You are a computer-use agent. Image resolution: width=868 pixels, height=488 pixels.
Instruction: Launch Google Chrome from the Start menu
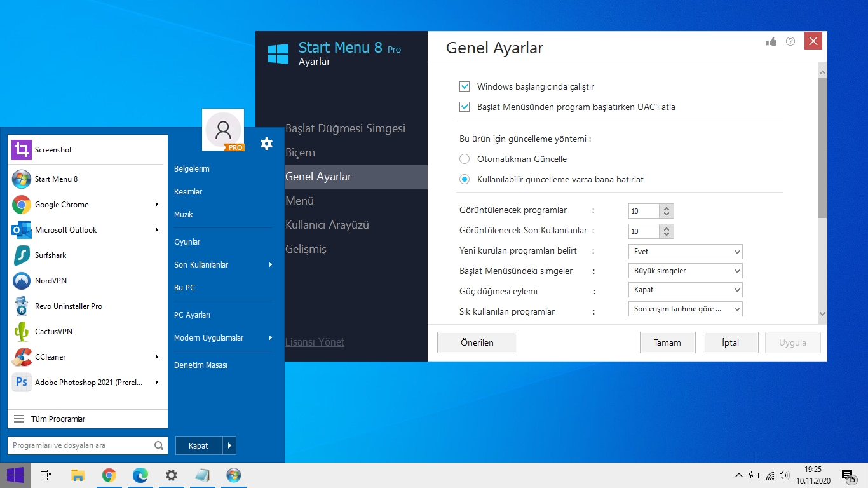click(60, 204)
